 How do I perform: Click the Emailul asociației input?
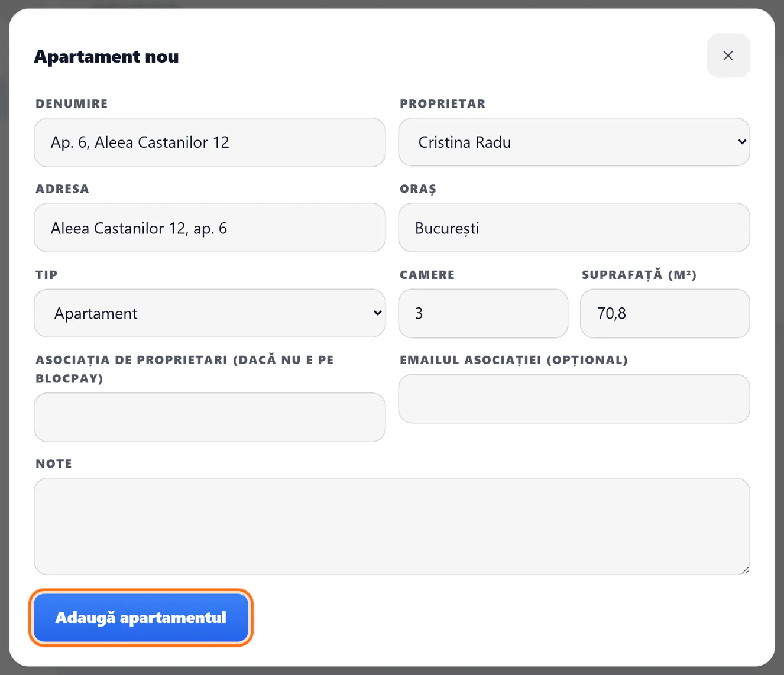(x=574, y=398)
